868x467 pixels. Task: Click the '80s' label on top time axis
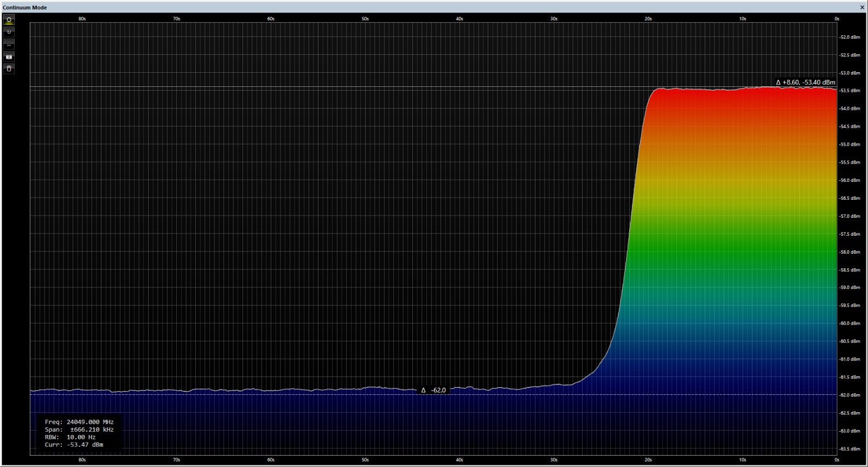pos(82,19)
